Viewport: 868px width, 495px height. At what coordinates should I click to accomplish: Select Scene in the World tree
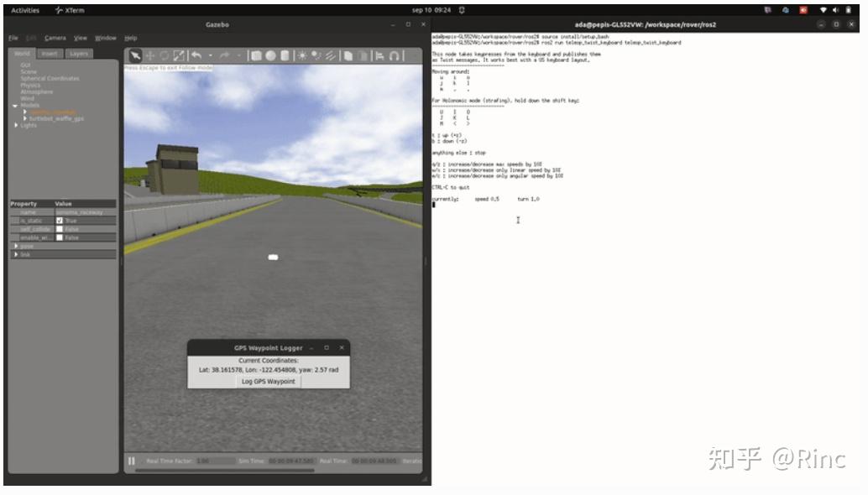[29, 71]
